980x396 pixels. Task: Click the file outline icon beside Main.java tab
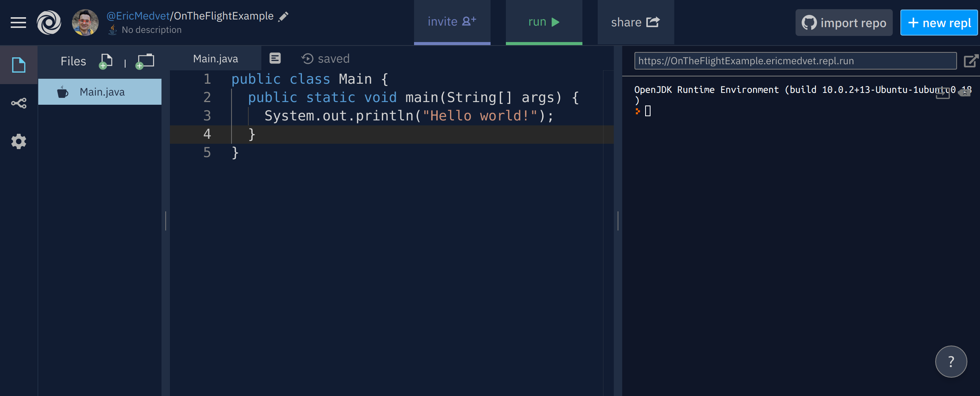tap(275, 58)
